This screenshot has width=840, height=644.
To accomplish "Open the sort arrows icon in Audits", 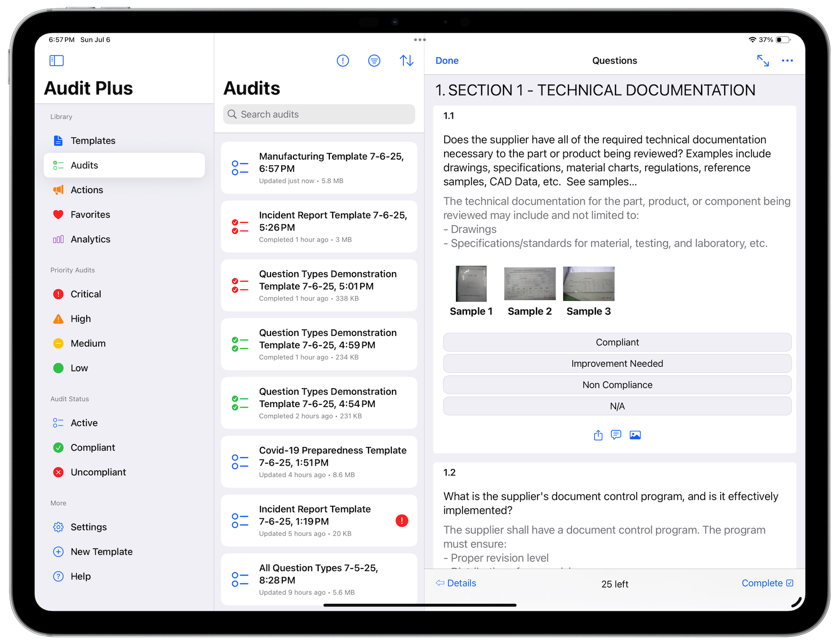I will [407, 60].
